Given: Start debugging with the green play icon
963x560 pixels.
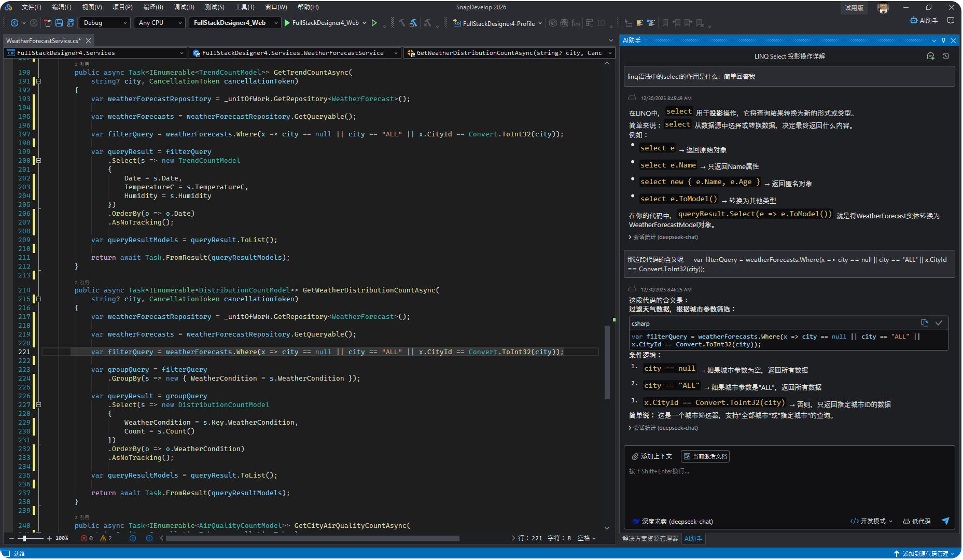Looking at the screenshot, I should [287, 23].
